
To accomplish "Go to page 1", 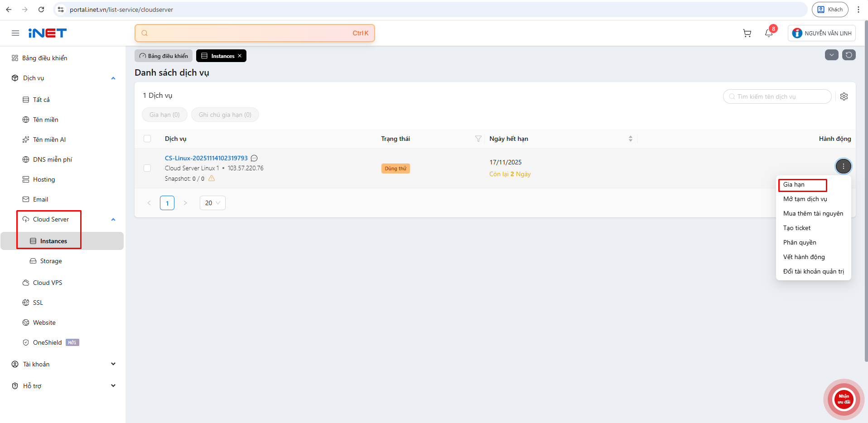I will pyautogui.click(x=167, y=203).
